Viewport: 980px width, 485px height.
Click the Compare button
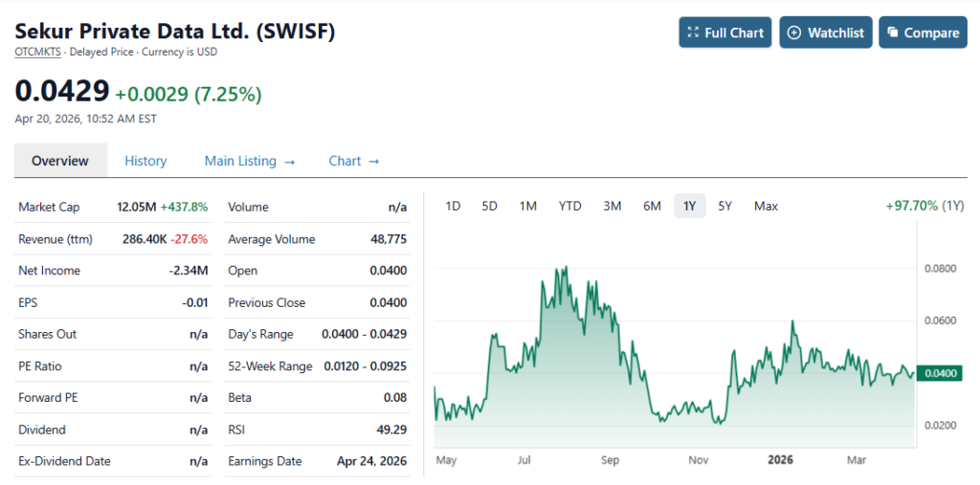(923, 33)
